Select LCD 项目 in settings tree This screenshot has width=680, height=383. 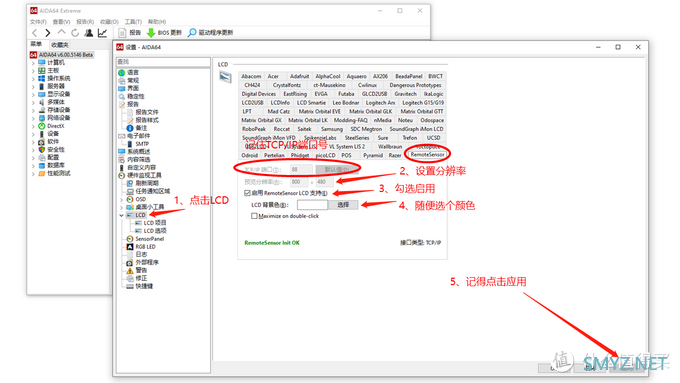coord(155,223)
